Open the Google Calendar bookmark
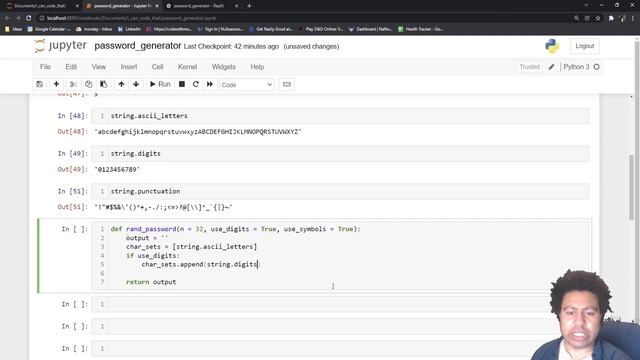The image size is (640, 360). click(49, 29)
